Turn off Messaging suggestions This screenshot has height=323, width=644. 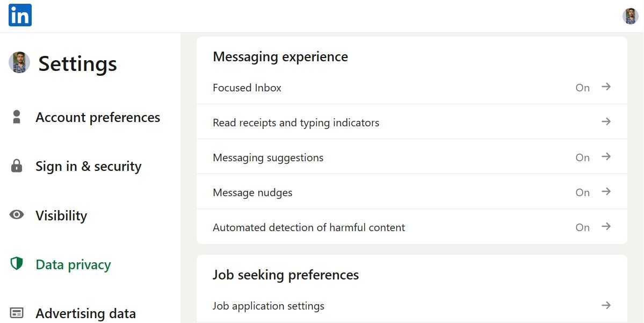tap(582, 157)
